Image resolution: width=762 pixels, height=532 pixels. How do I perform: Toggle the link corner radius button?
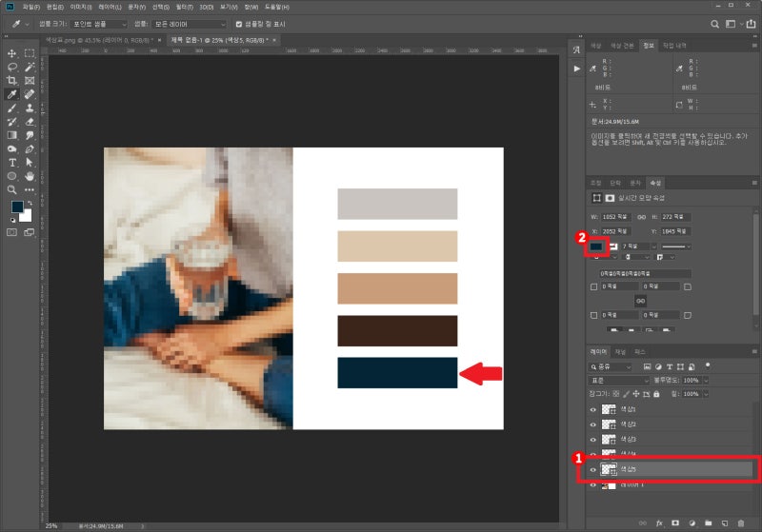click(x=640, y=301)
